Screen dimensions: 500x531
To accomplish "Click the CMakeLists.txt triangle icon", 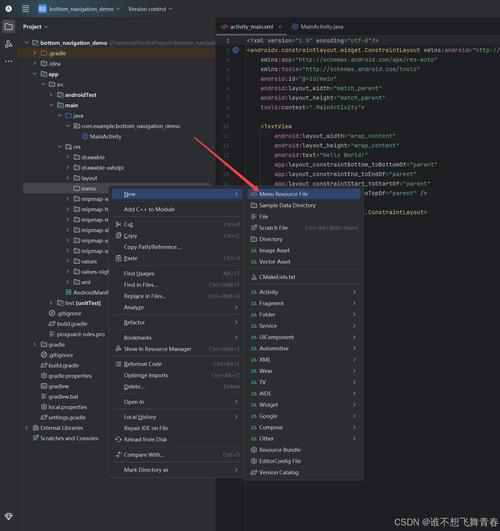I will 254,277.
